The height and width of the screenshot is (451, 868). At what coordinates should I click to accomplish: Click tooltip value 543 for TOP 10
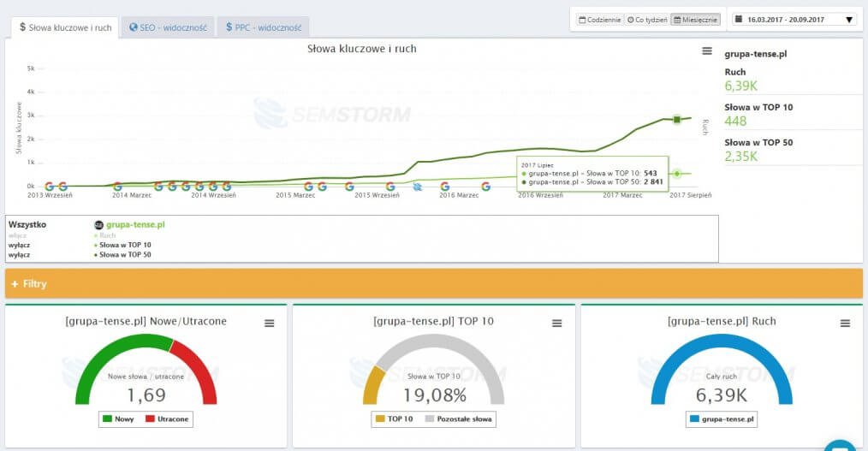coord(651,173)
